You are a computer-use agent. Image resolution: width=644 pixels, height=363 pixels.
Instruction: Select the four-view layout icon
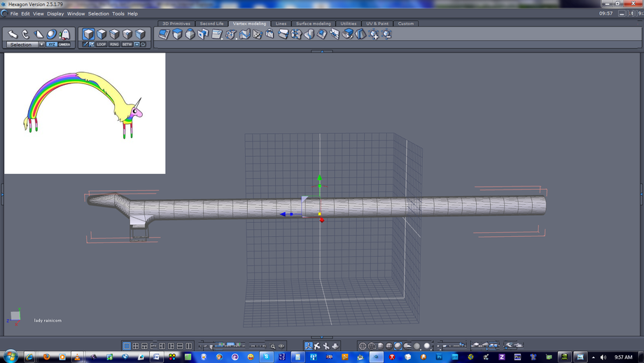coord(136,346)
